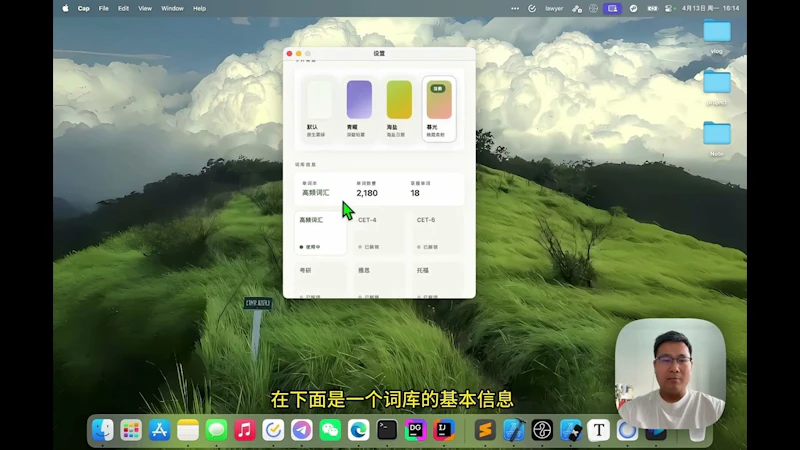
Task: Open ChatGPT from the dock
Action: click(x=542, y=430)
